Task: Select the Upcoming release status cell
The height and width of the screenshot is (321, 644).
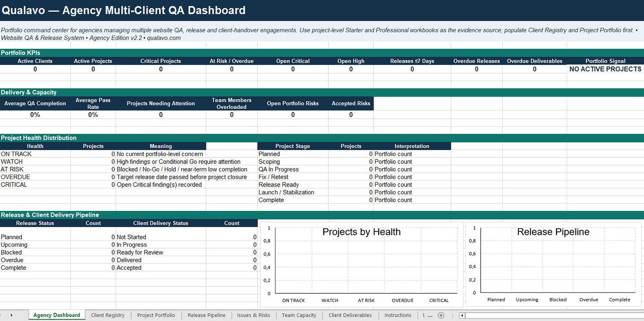Action: (x=35, y=245)
